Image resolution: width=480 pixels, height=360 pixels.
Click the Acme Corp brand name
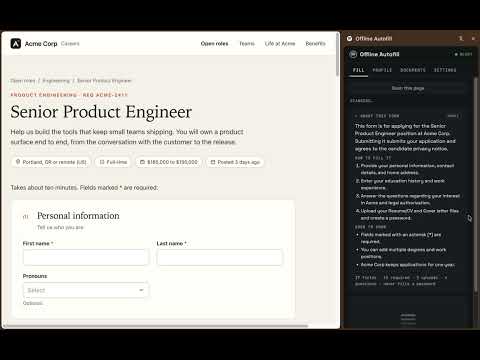[x=41, y=44]
